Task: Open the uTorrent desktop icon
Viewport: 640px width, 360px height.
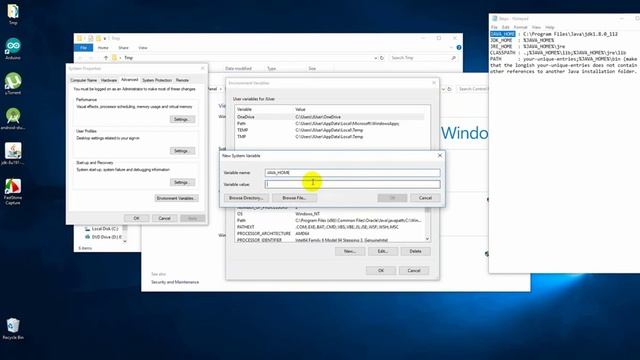Action: click(13, 83)
